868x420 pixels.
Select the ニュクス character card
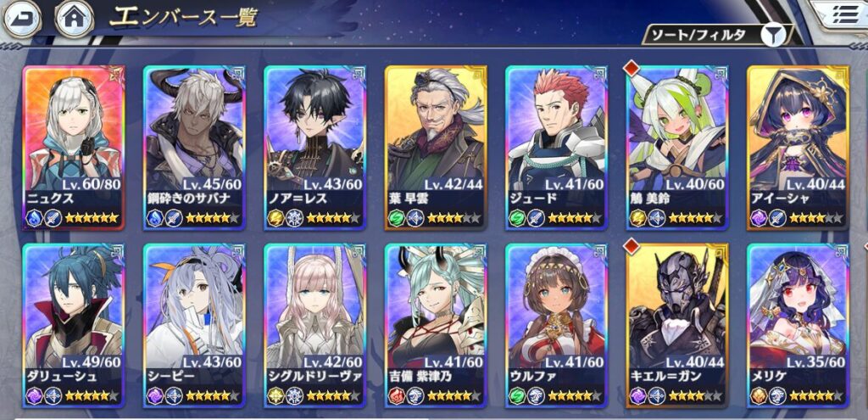pos(74,148)
